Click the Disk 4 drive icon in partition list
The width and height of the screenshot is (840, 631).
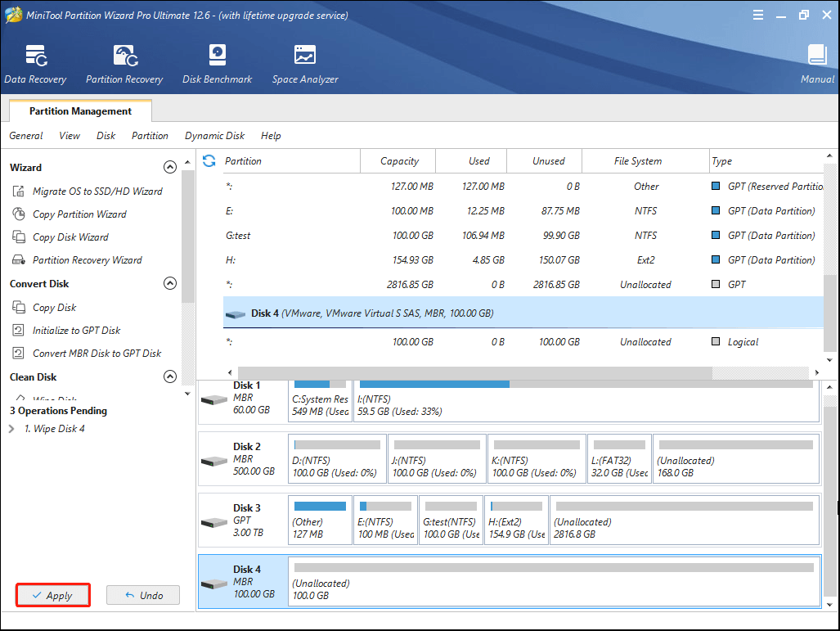click(236, 314)
